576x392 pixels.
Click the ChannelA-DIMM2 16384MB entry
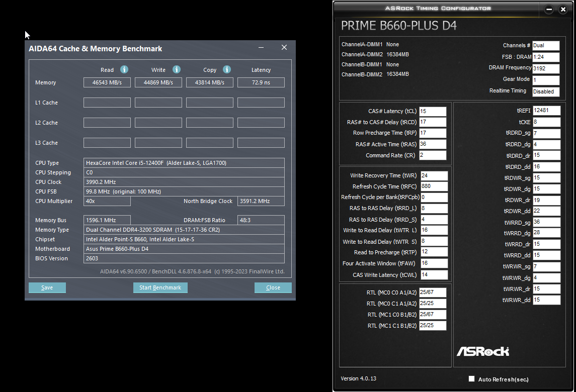click(375, 54)
